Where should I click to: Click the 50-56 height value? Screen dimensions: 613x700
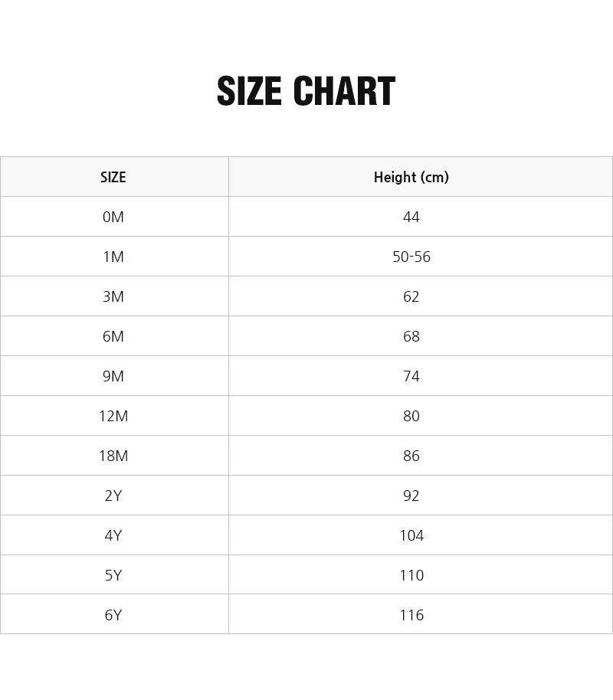411,257
